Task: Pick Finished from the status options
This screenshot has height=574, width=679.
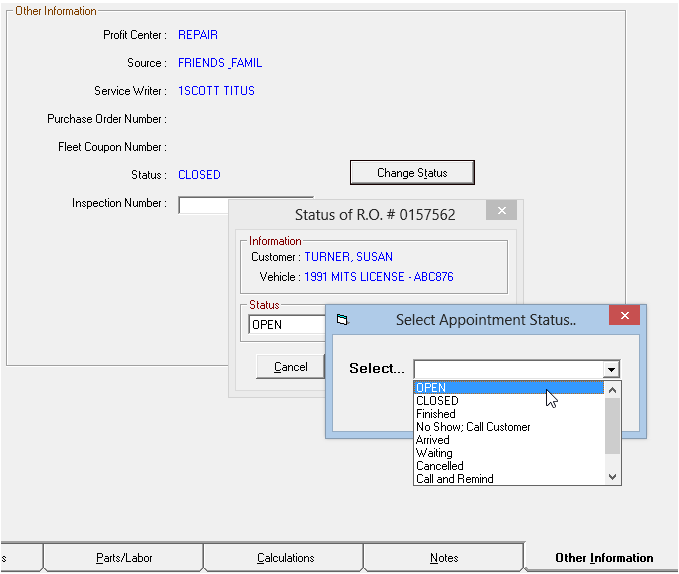Action: (x=436, y=414)
